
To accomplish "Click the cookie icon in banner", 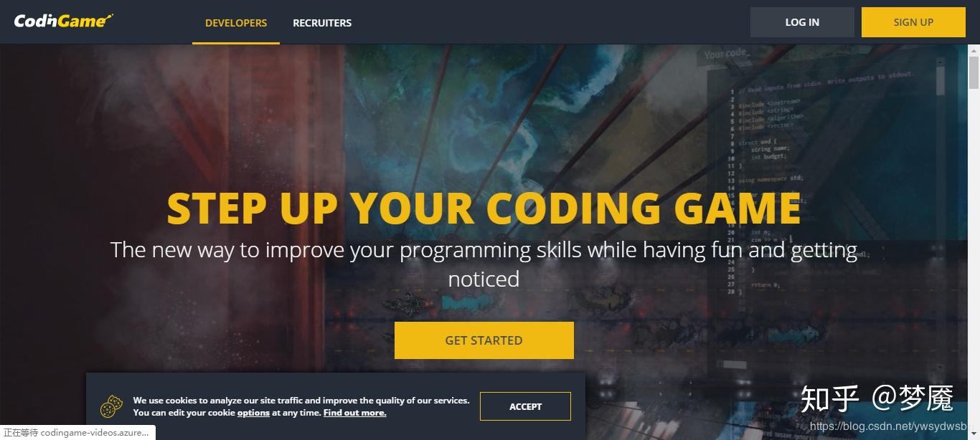I will pyautogui.click(x=111, y=406).
